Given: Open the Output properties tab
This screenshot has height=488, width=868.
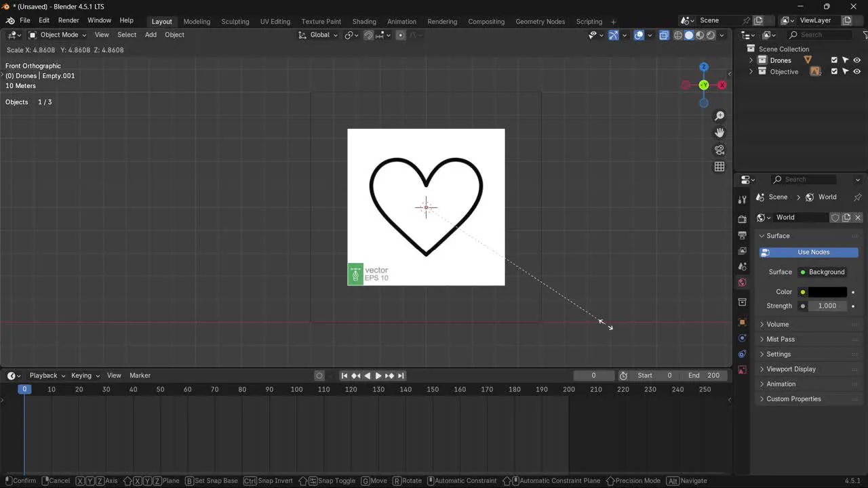Looking at the screenshot, I should click(742, 235).
